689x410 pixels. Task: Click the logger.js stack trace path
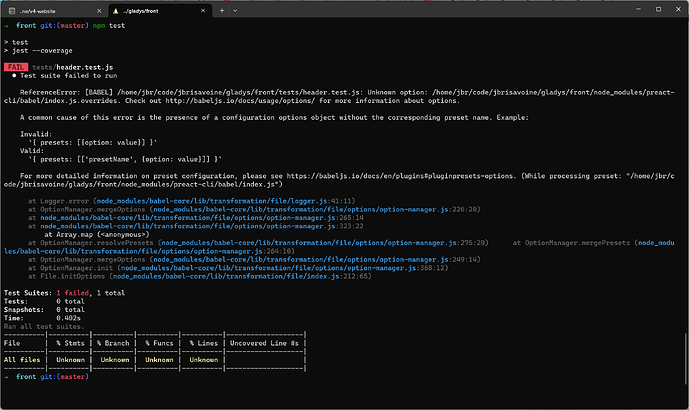212,201
